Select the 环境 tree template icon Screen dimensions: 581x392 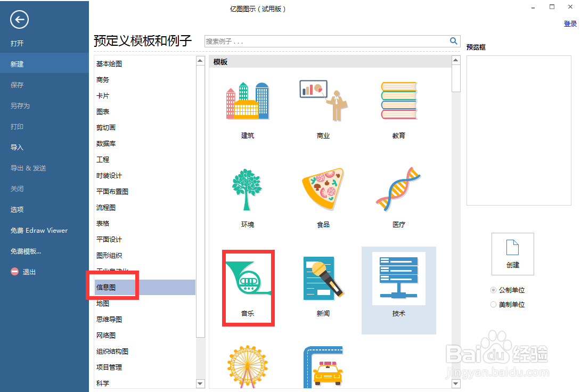247,189
